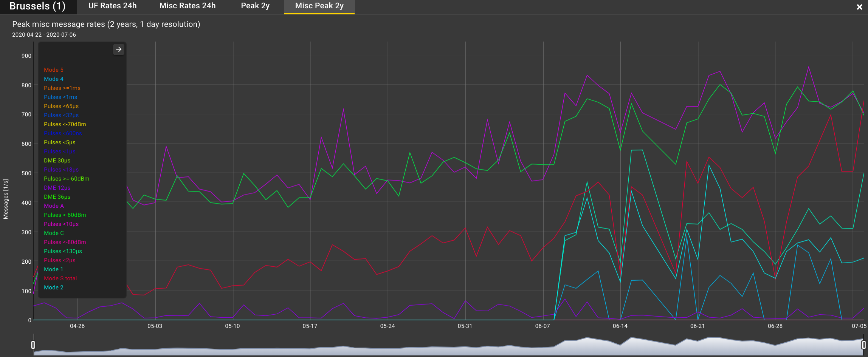The image size is (868, 357).
Task: Collapse the legend panel with the arrow icon
Action: coord(118,49)
